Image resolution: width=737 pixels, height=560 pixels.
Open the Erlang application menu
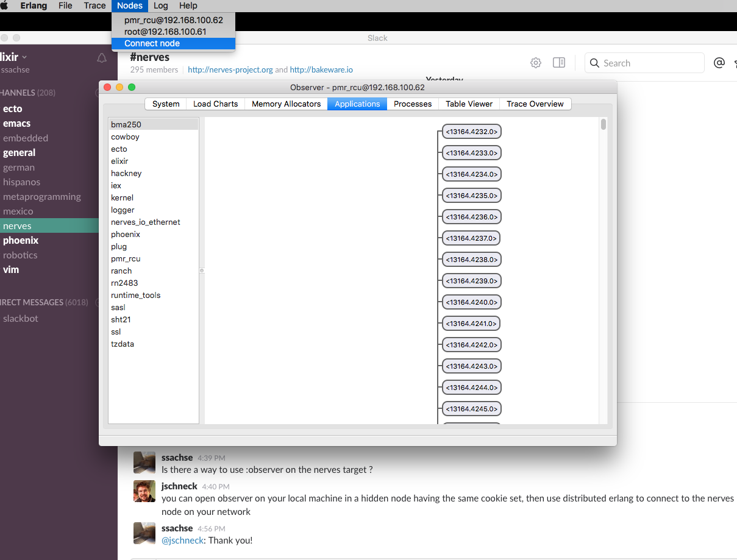[x=33, y=5]
